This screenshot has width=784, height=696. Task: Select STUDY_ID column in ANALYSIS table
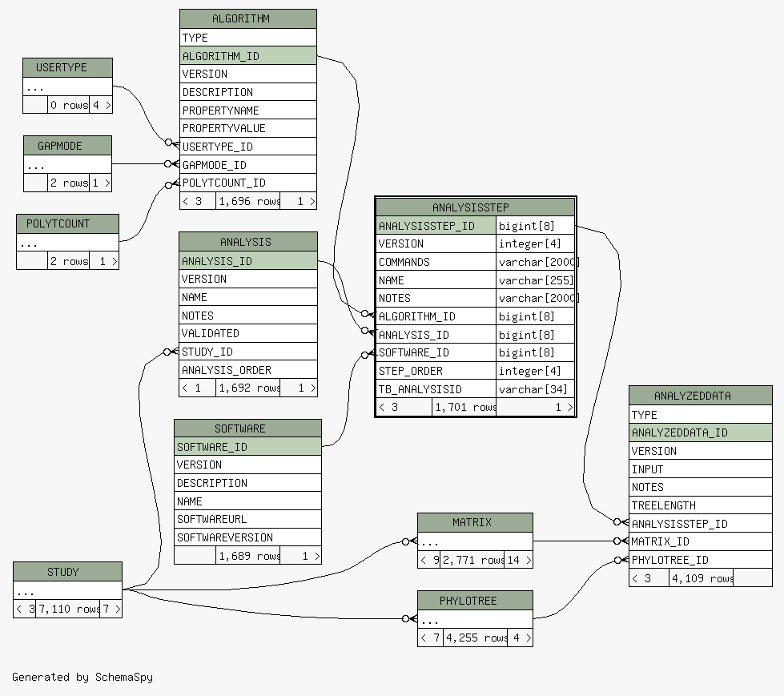[248, 352]
